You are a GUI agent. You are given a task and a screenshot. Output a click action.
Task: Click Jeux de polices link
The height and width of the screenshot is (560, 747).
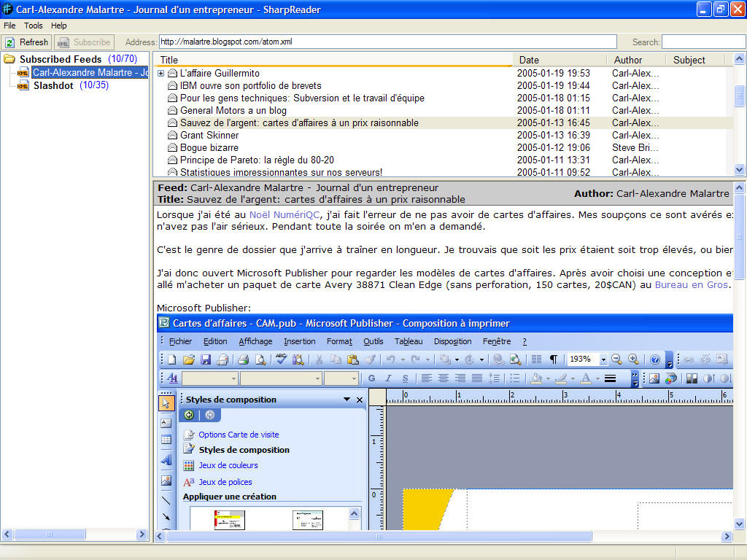[x=225, y=482]
